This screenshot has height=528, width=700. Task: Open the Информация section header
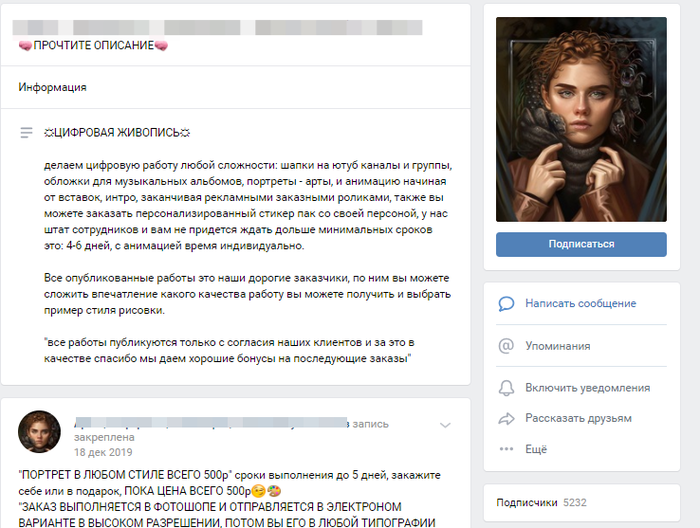[52, 87]
